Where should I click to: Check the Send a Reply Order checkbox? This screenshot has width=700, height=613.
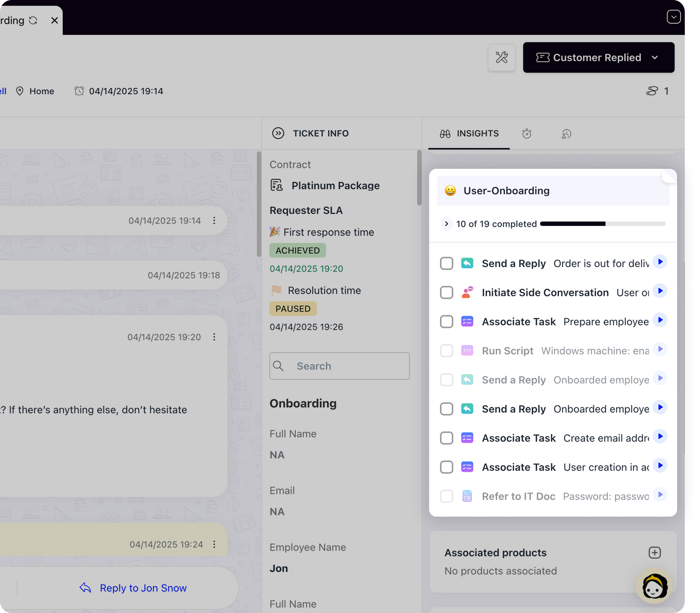[x=446, y=263]
